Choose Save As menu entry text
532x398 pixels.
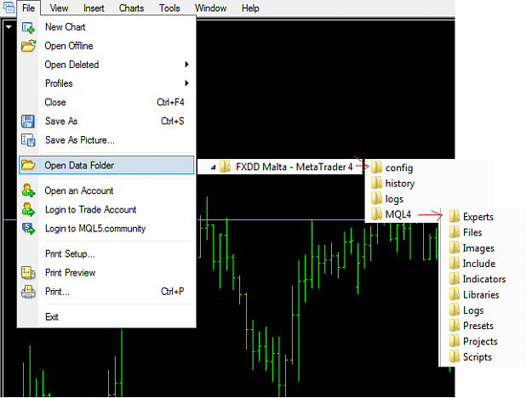pos(61,121)
